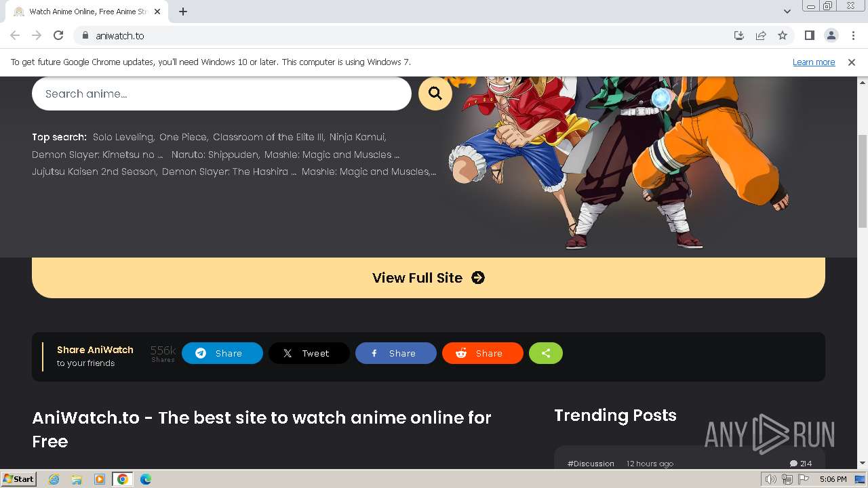Image resolution: width=868 pixels, height=488 pixels.
Task: Open the #Discussion trending post tag
Action: pos(591,464)
